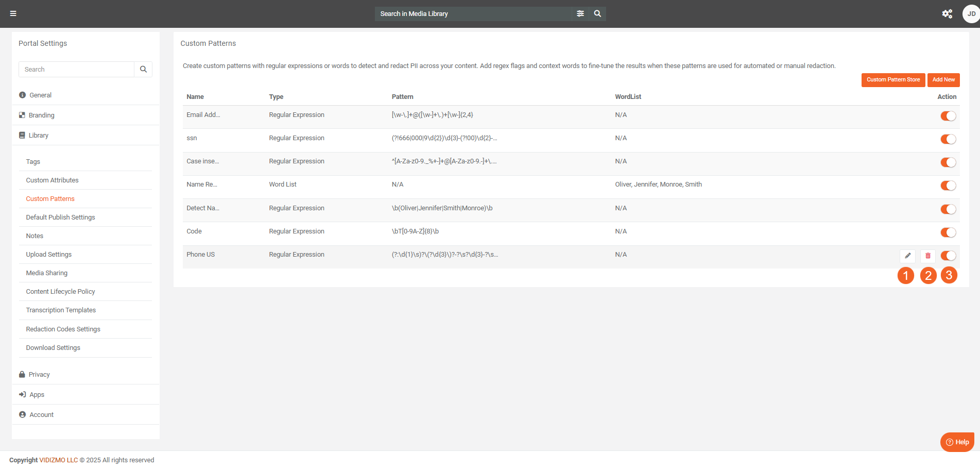Image resolution: width=980 pixels, height=469 pixels.
Task: Click the Portal Settings search field
Action: (77, 70)
